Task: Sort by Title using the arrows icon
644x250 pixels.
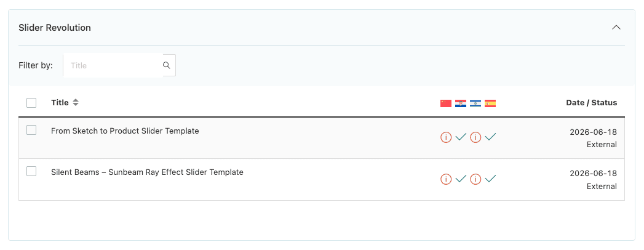Action: (x=76, y=103)
